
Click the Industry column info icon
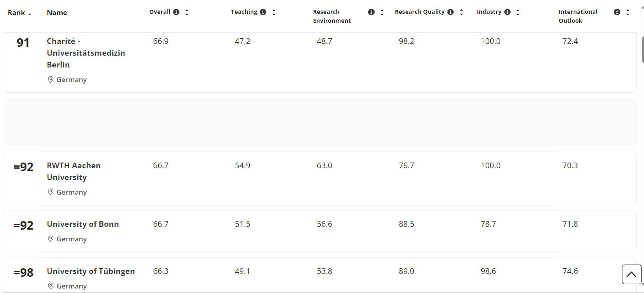[507, 12]
